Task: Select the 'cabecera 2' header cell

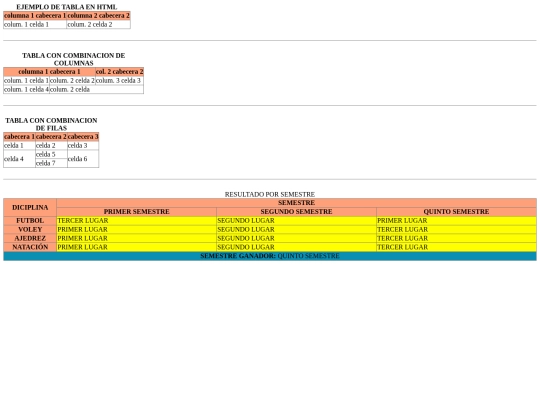Action: (51, 137)
